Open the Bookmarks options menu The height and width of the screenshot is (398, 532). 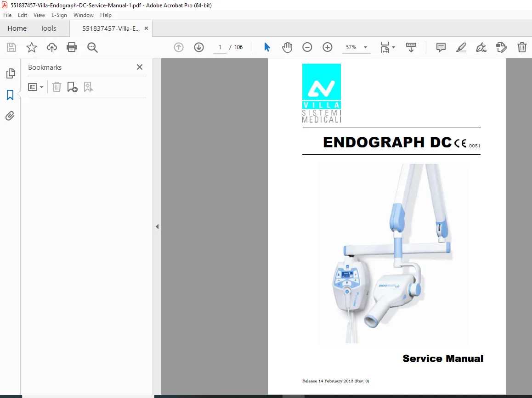[x=36, y=87]
